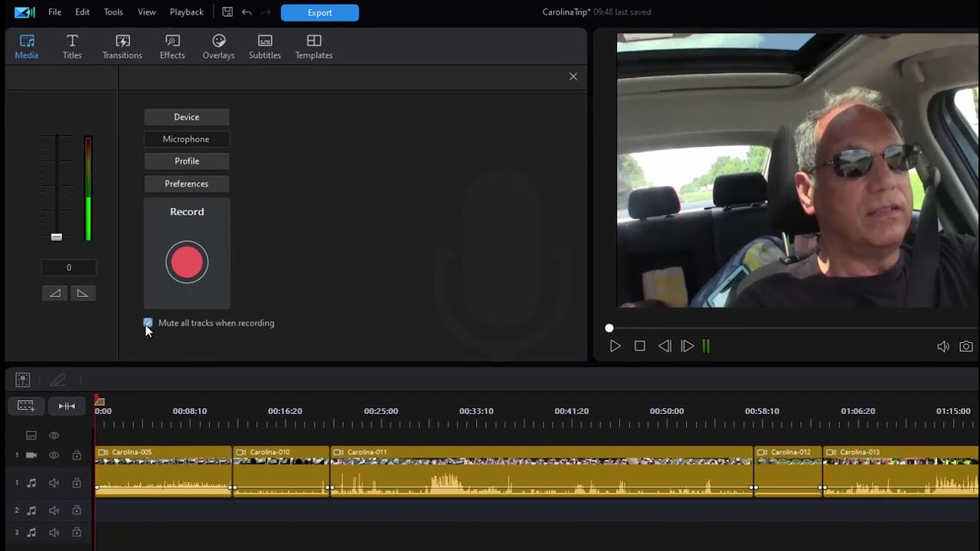Click the blue Export button
The width and height of the screenshot is (980, 551).
[320, 12]
